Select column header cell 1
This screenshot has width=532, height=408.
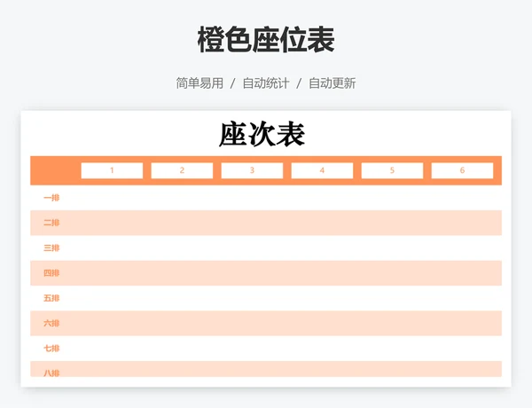click(112, 170)
